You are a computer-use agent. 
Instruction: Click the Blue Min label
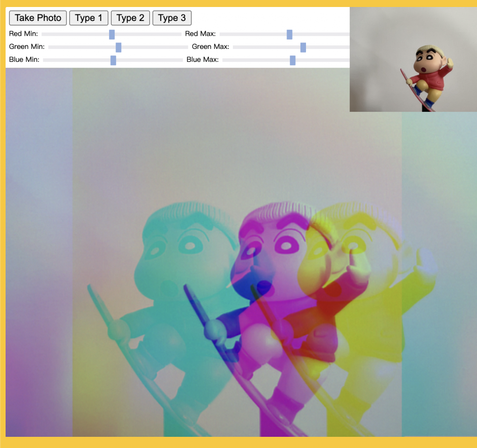[x=24, y=60]
